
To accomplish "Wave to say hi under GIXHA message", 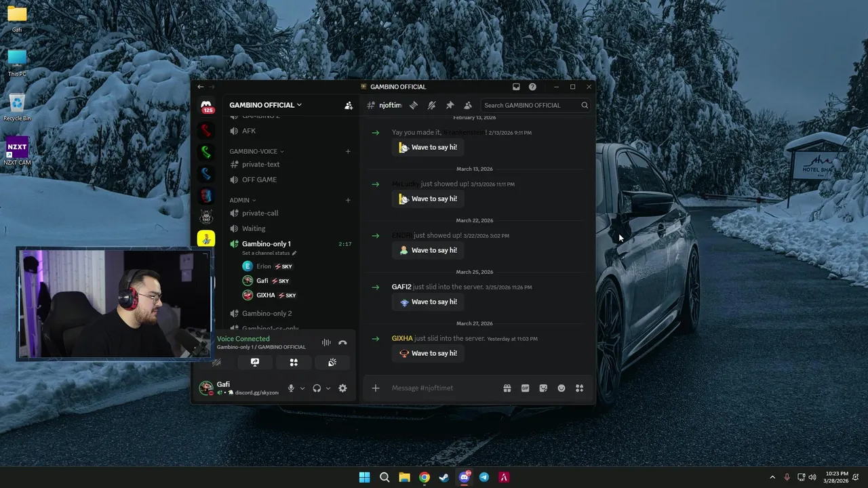I will coord(428,353).
